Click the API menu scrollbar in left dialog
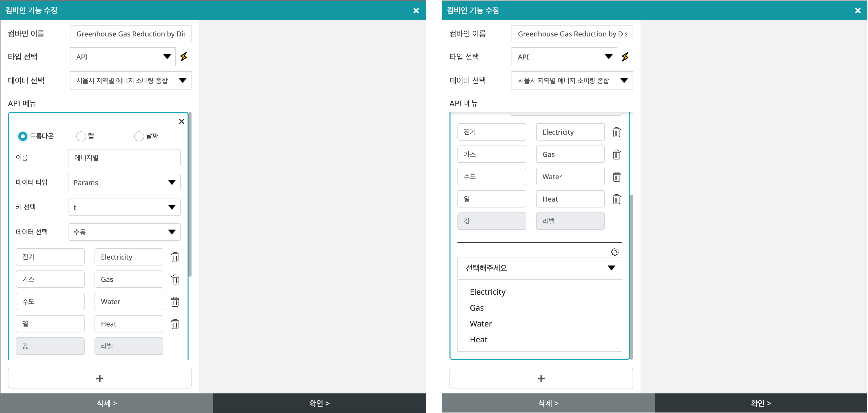 point(190,194)
